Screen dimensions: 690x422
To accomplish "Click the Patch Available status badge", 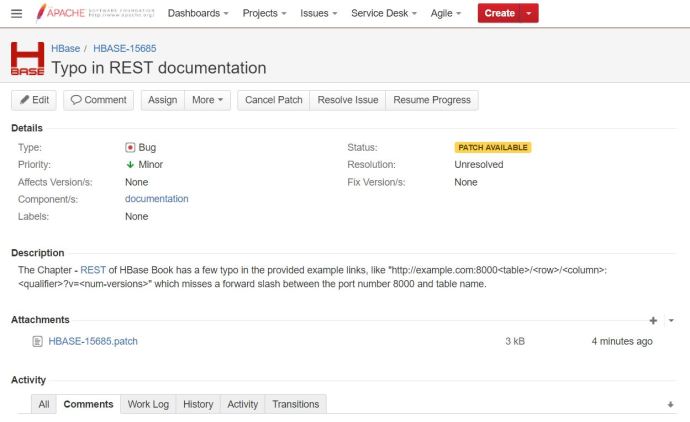I will point(492,147).
